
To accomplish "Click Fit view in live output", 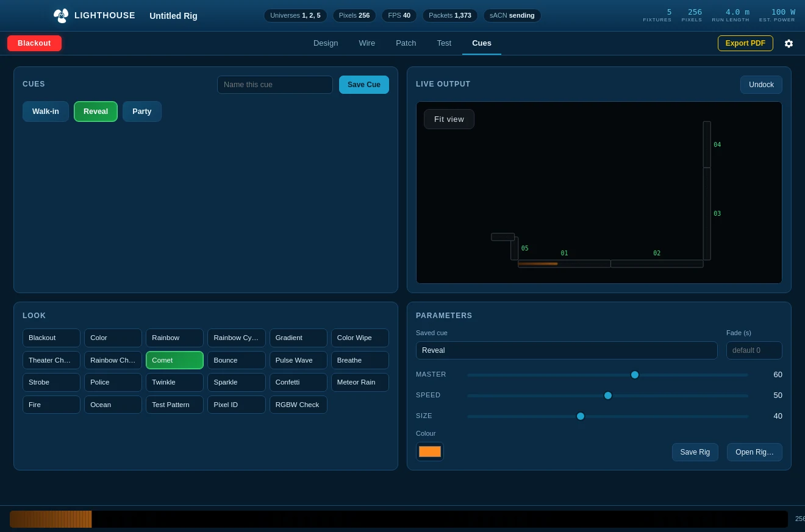I will click(x=449, y=119).
